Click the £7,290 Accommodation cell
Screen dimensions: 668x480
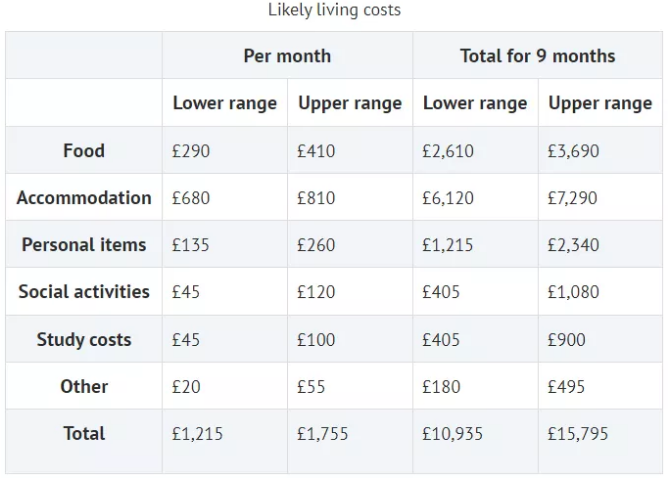pos(572,199)
